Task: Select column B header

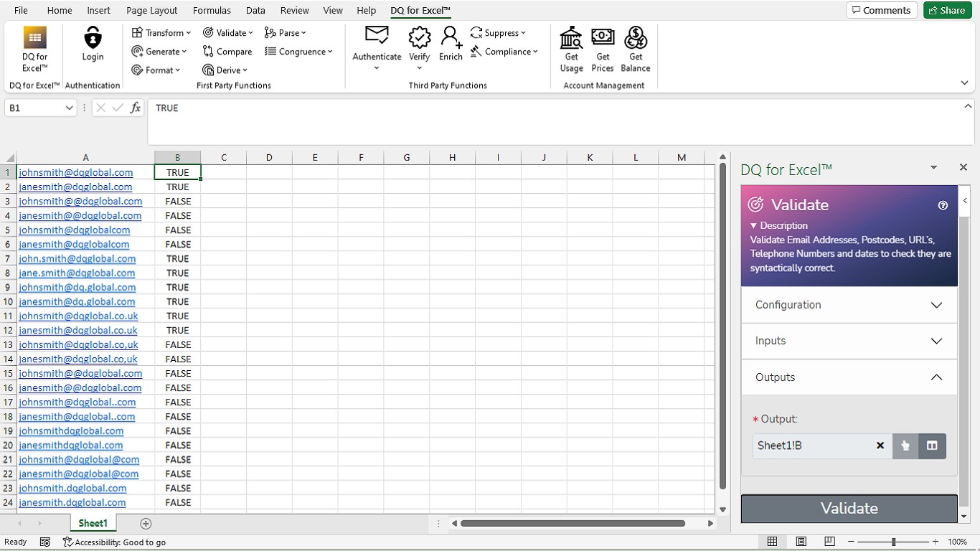Action: (x=177, y=158)
